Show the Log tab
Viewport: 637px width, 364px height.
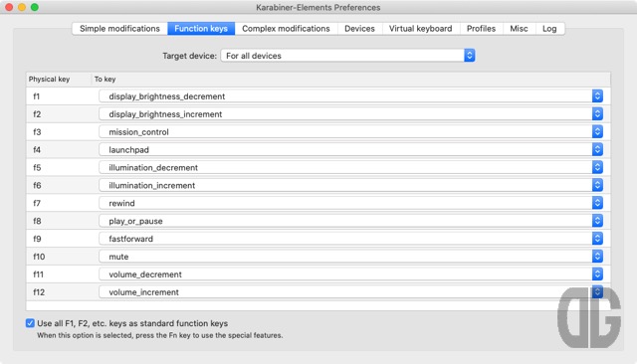pos(549,29)
